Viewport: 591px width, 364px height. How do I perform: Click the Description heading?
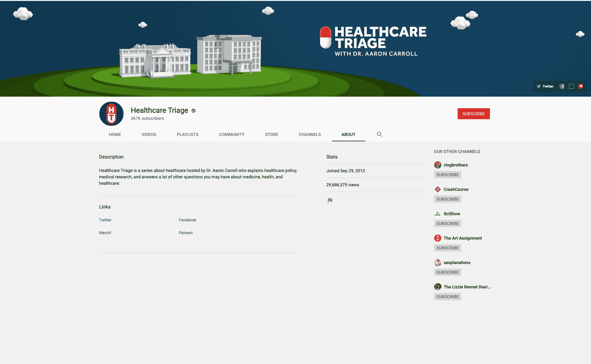pos(111,157)
